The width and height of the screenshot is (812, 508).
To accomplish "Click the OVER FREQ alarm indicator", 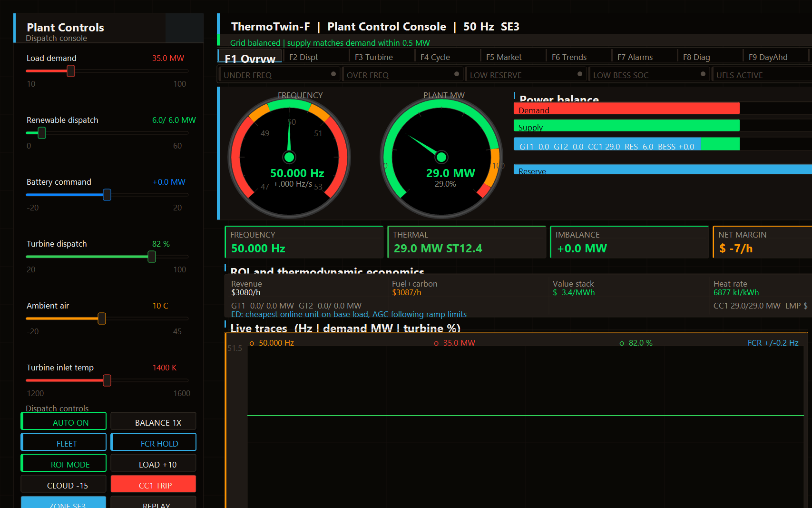I will [x=402, y=75].
